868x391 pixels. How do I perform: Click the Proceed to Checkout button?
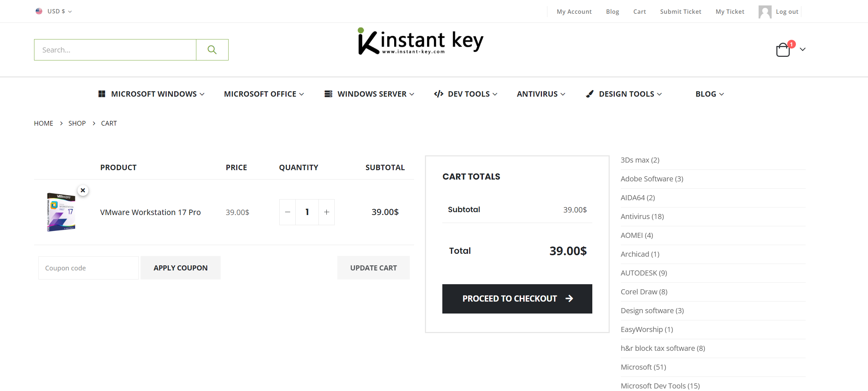[x=517, y=299]
